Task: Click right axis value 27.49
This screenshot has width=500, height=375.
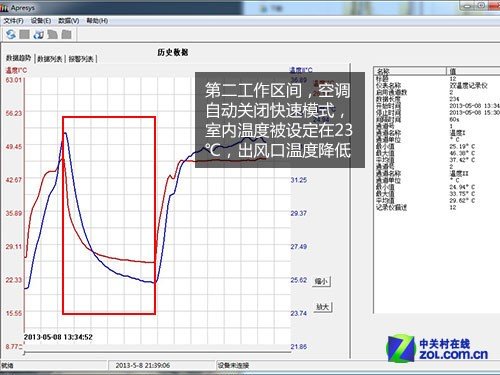Action: click(x=299, y=247)
